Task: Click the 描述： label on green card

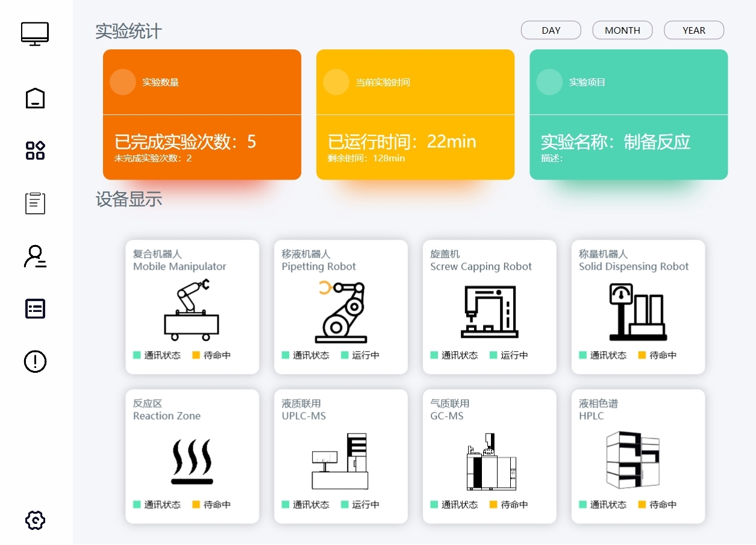Action: click(552, 158)
